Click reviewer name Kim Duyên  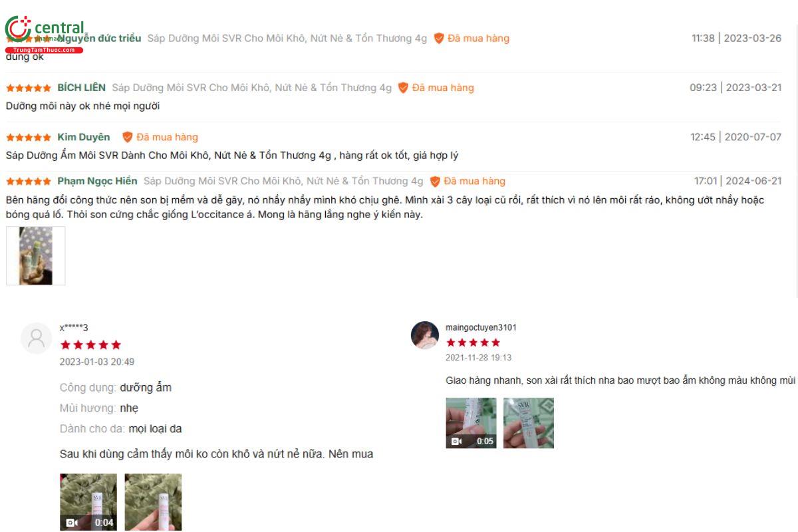(x=84, y=137)
